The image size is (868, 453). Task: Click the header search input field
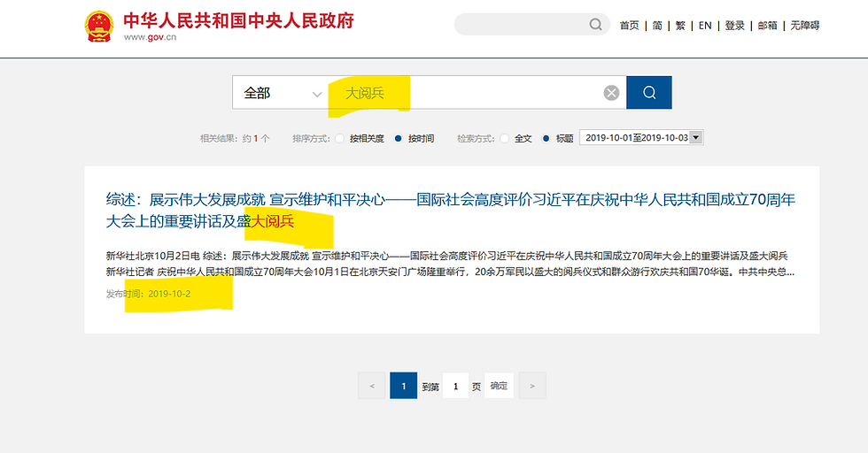pyautogui.click(x=523, y=25)
